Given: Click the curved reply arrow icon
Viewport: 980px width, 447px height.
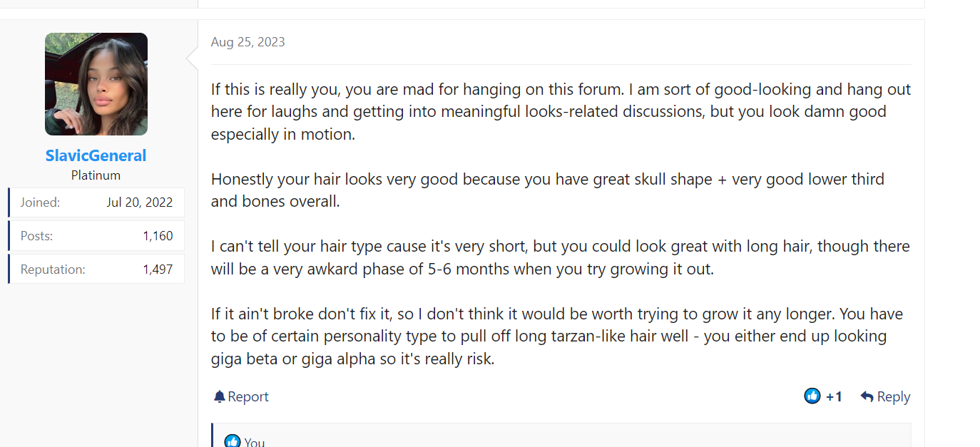Looking at the screenshot, I should [867, 396].
